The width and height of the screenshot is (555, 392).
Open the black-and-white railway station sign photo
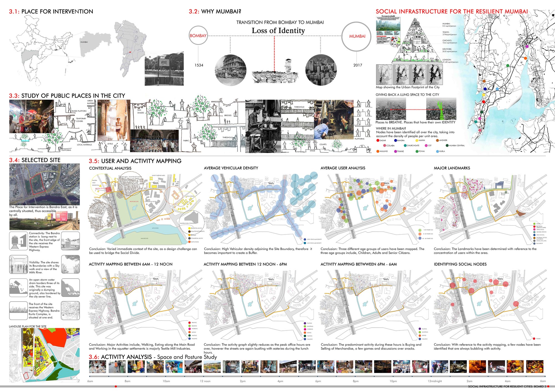[x=164, y=68]
